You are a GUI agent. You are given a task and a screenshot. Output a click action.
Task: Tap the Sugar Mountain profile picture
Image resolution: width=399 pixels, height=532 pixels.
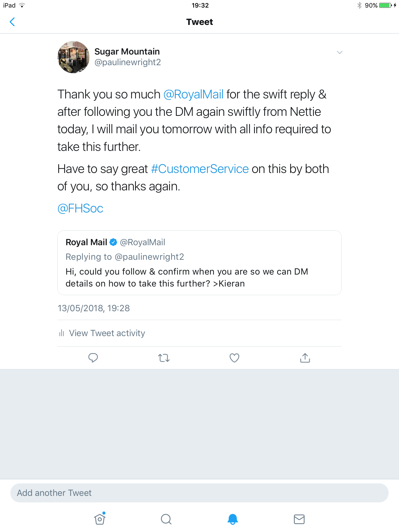(74, 57)
